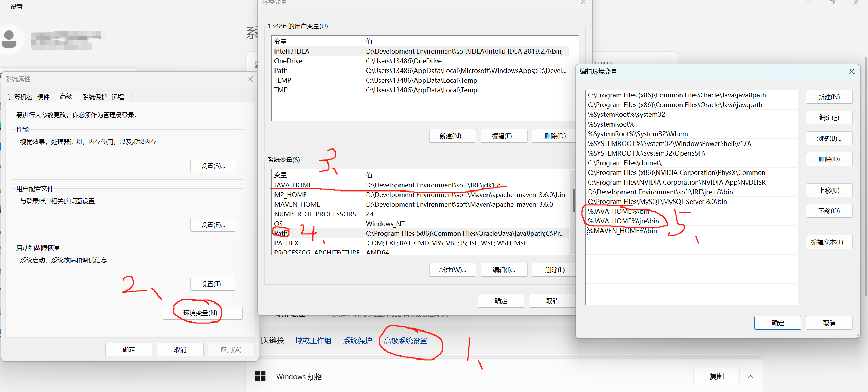
Task: Switch to the 远程 tab
Action: click(x=118, y=97)
